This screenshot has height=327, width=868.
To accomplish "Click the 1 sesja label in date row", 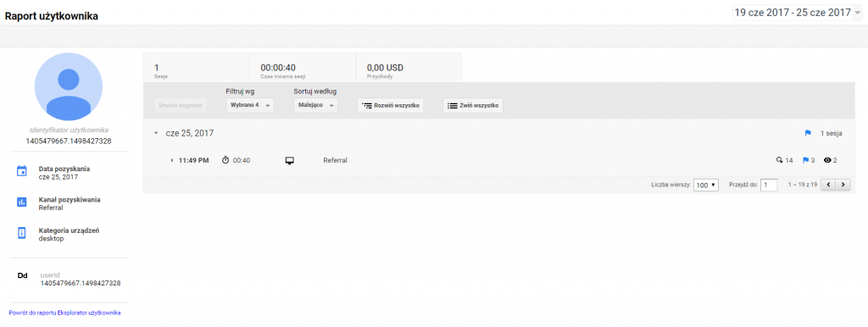I will [x=832, y=133].
